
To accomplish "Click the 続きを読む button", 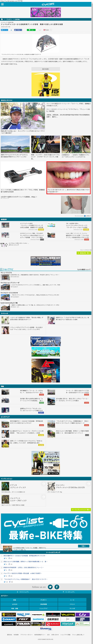I will click(x=46, y=69).
